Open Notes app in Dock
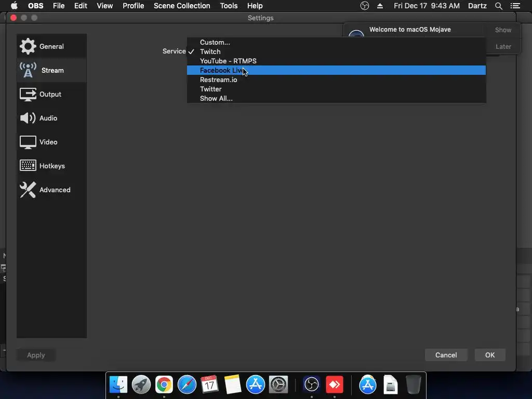Screen dimensions: 532x399 [x=232, y=384]
